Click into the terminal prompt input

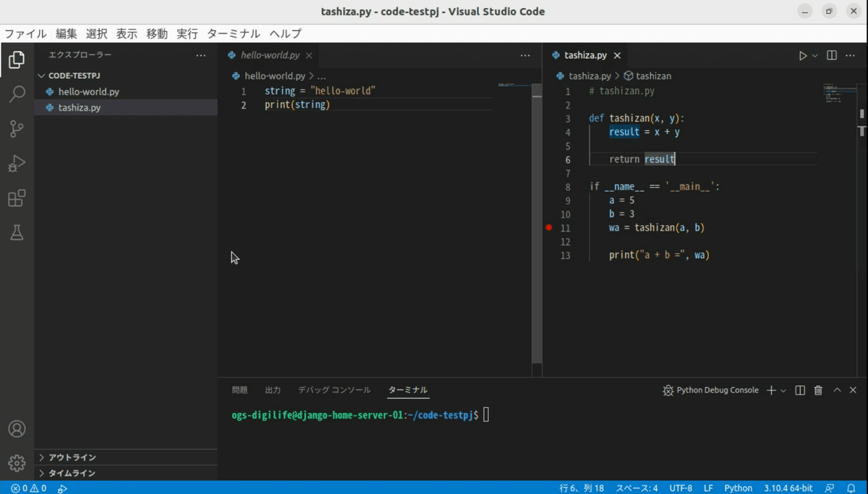[486, 414]
